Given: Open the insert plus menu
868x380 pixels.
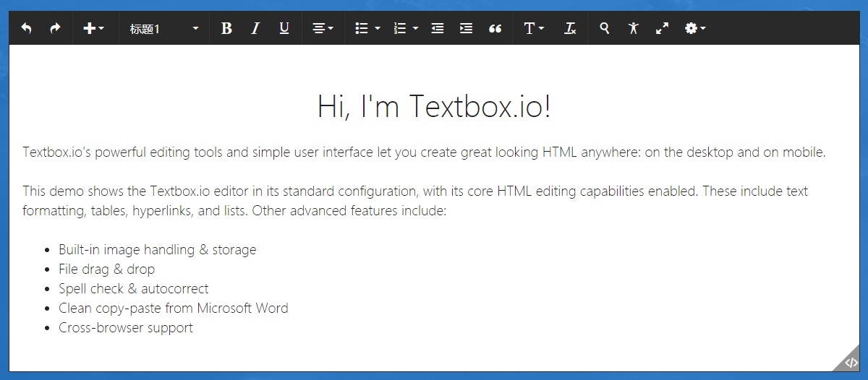Looking at the screenshot, I should point(94,28).
